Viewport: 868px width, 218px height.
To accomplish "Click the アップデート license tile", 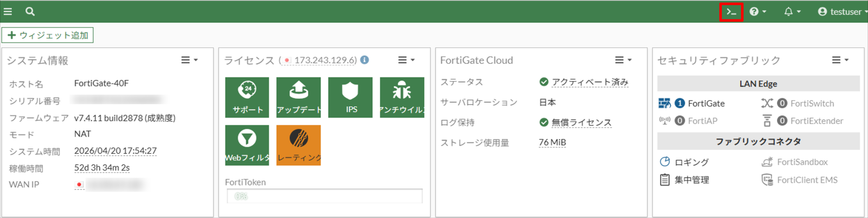I will tap(299, 97).
